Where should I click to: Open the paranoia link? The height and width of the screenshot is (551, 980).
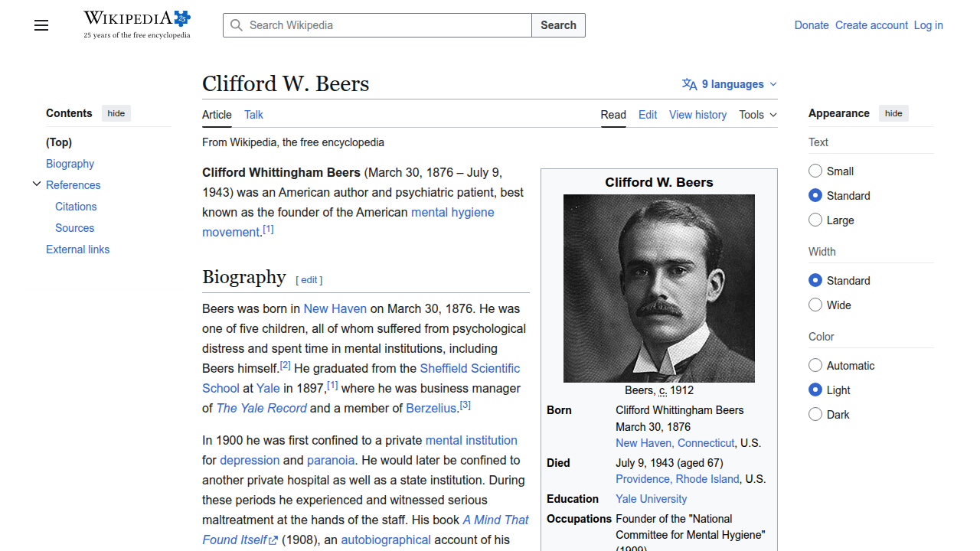331,460
